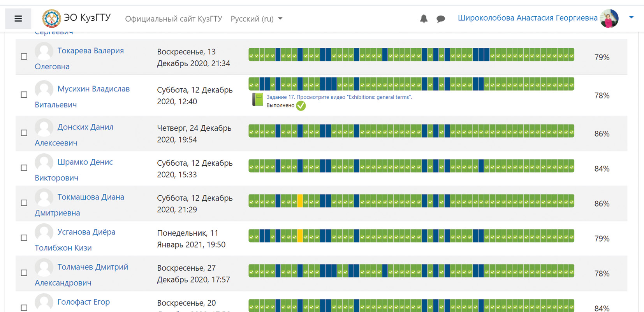Open the hamburger side menu
Image resolution: width=644 pixels, height=312 pixels.
tap(18, 19)
